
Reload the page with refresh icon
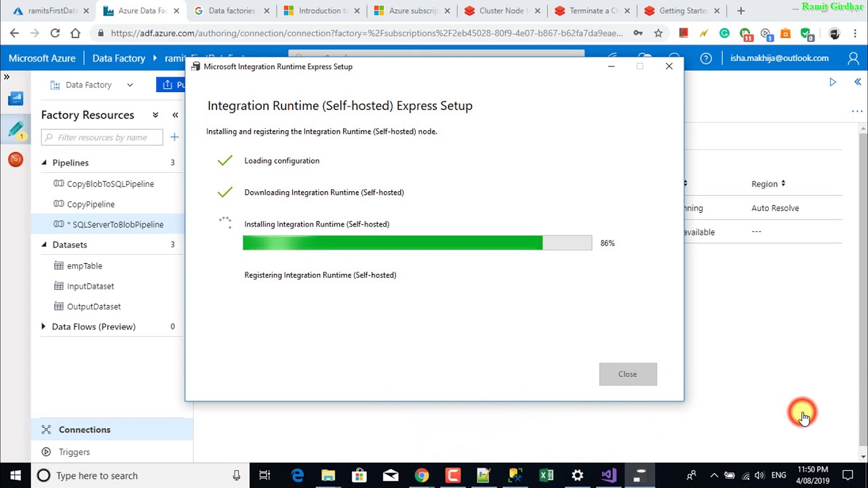pos(55,33)
